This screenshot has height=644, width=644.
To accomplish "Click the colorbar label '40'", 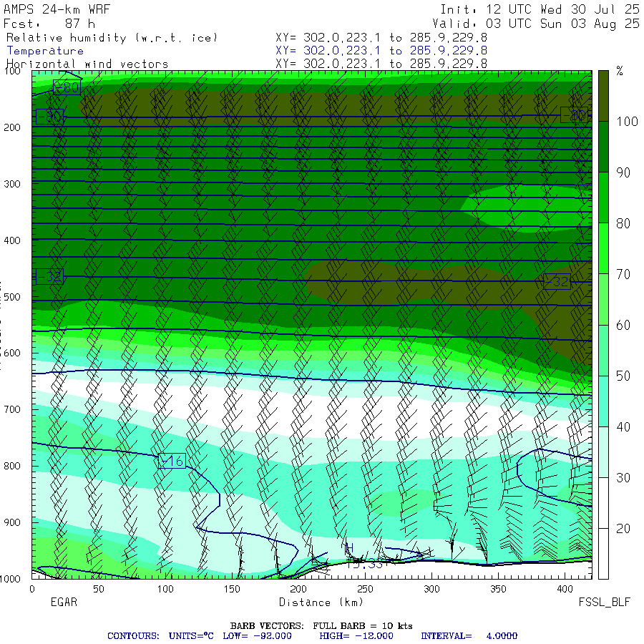I will pos(623,427).
